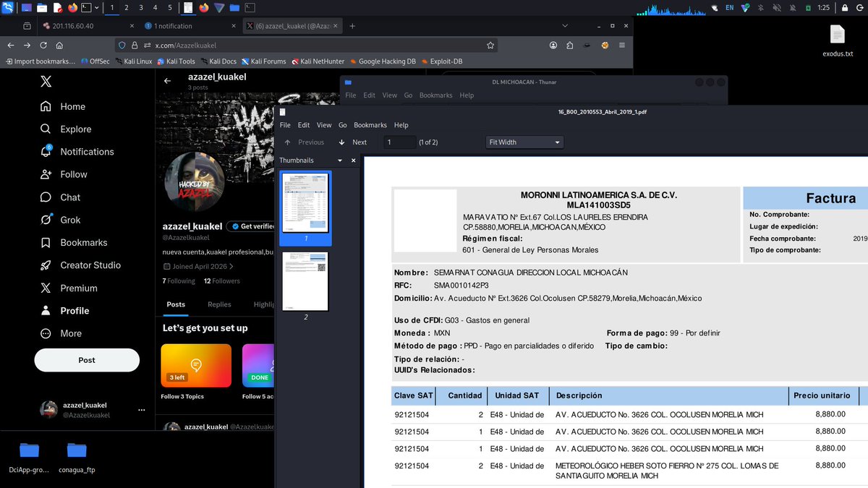This screenshot has height=488, width=868.
Task: Open the Go menu in PDF viewer
Action: click(343, 125)
